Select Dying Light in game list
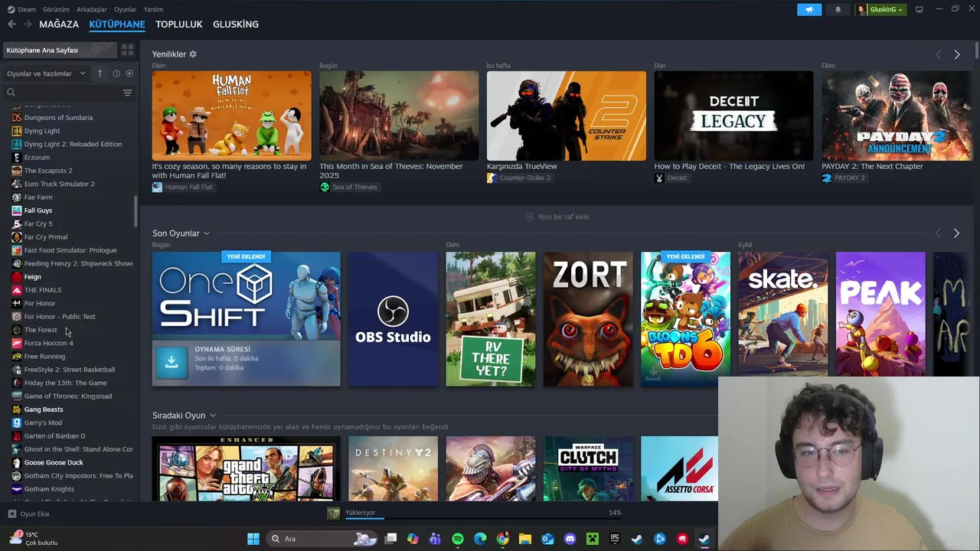 (41, 131)
